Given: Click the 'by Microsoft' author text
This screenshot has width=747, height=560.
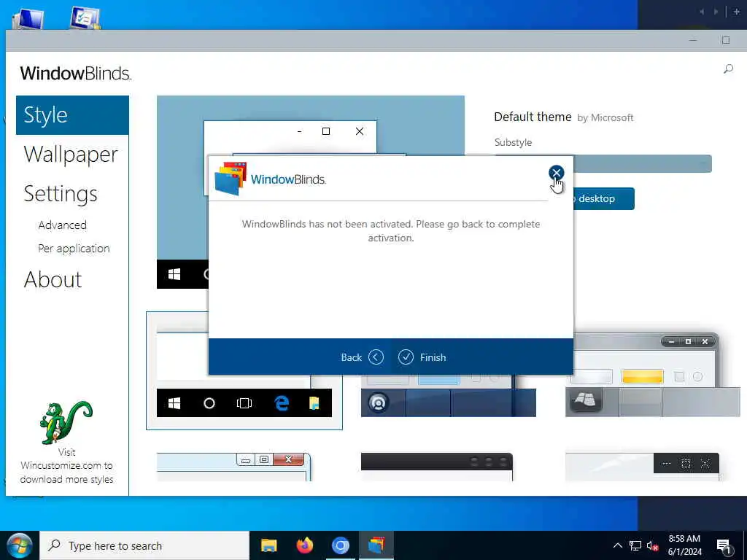Looking at the screenshot, I should (x=605, y=117).
